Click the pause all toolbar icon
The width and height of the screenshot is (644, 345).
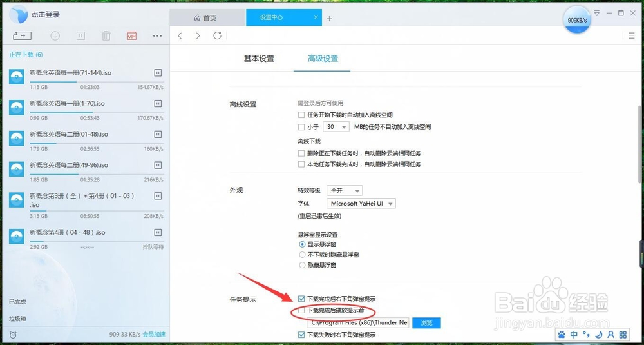point(80,35)
